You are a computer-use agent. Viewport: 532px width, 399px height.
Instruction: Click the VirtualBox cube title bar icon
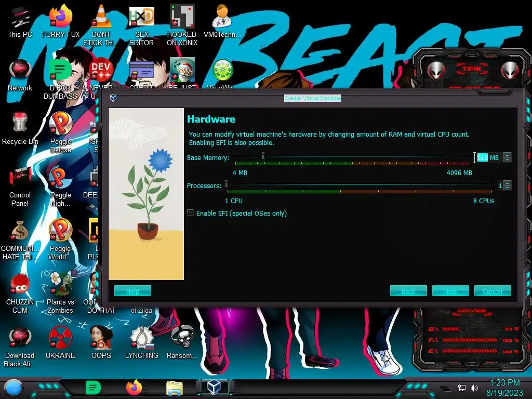pos(113,98)
